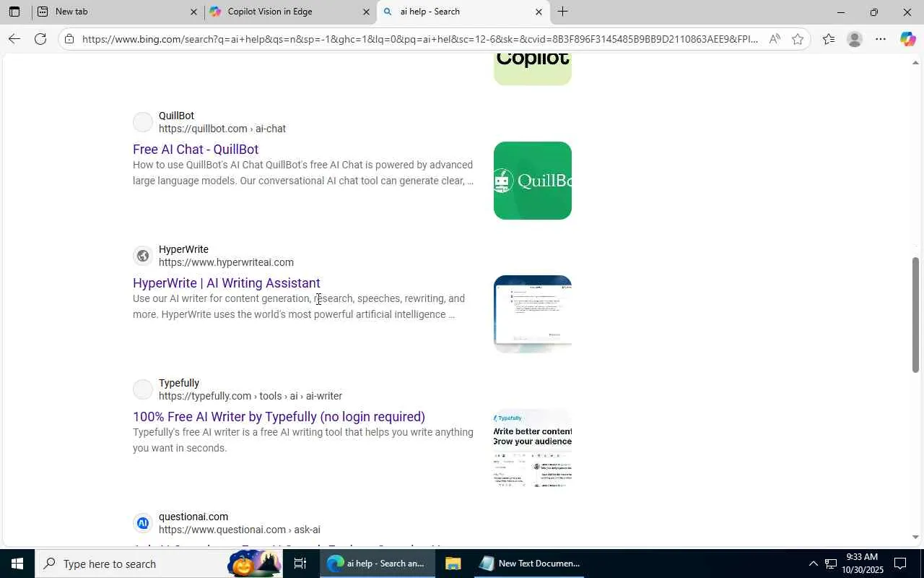Open the notification center icon
924x578 pixels.
(x=900, y=564)
